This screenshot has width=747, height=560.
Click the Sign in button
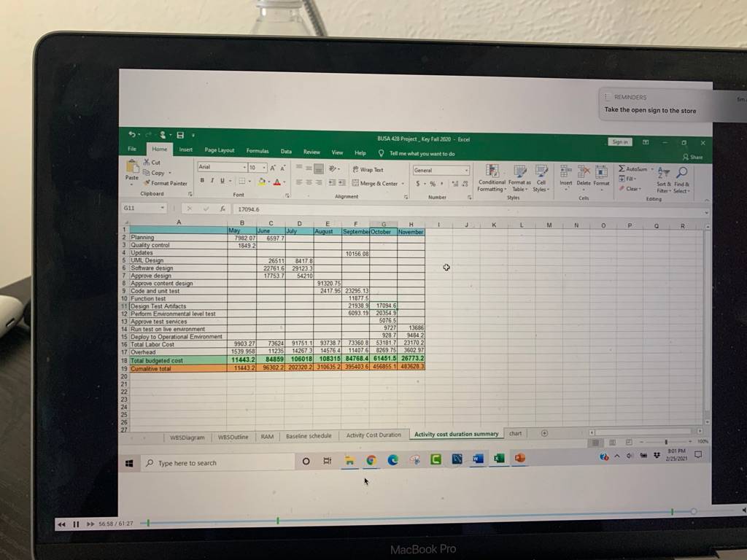(620, 142)
